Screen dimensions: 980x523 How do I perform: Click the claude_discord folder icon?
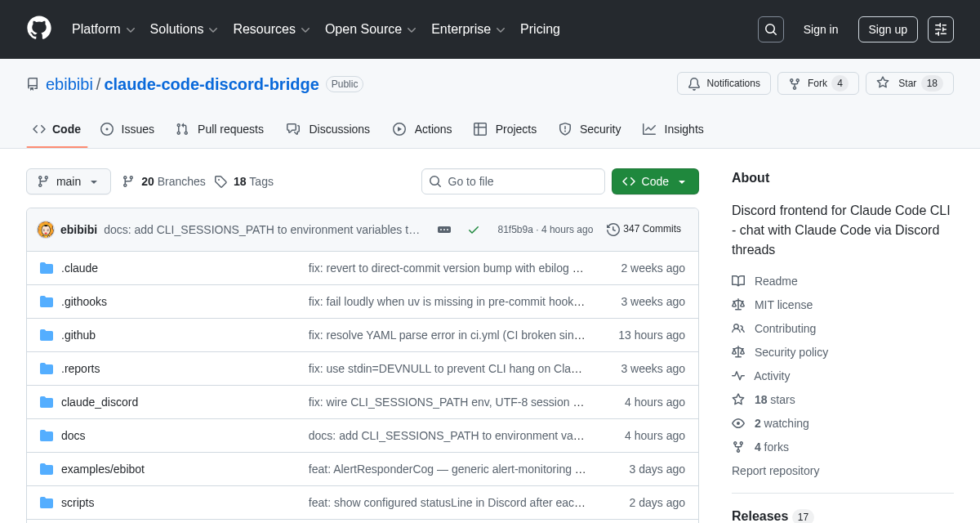47,401
